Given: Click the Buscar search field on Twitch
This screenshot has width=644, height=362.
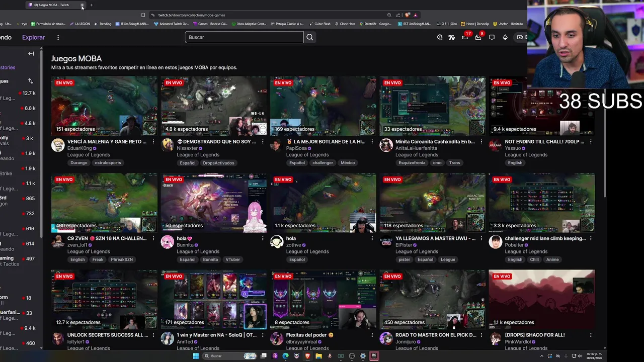Looking at the screenshot, I should [244, 37].
